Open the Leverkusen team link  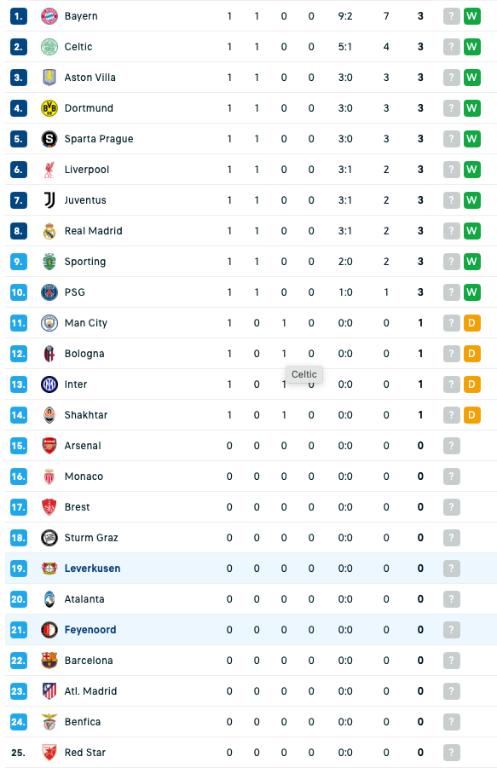tap(92, 569)
